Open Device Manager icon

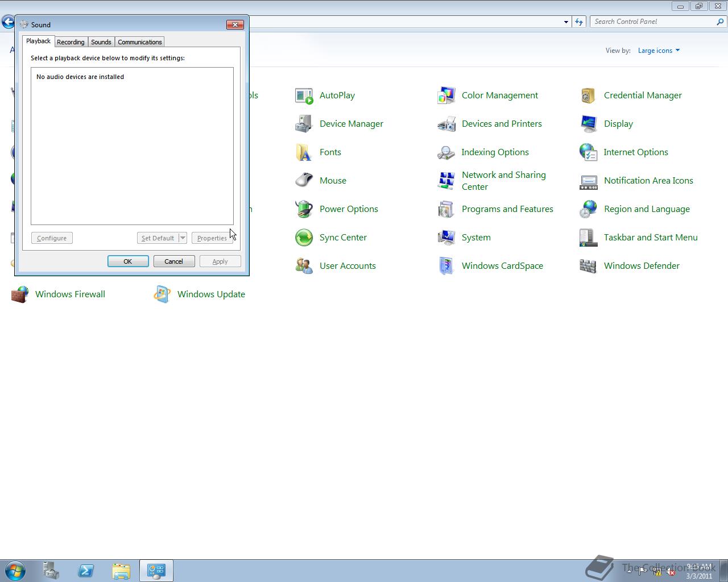point(304,124)
